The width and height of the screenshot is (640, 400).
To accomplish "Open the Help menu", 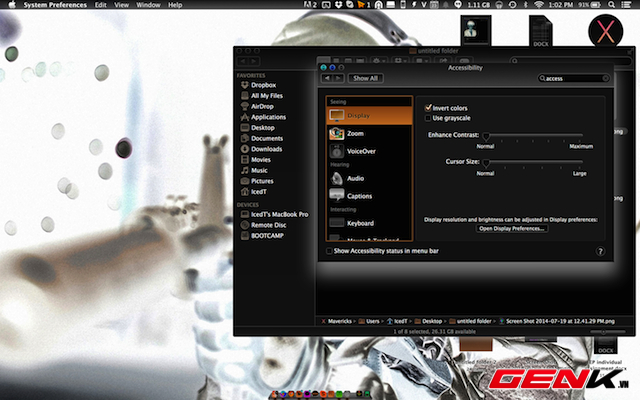I will click(175, 5).
